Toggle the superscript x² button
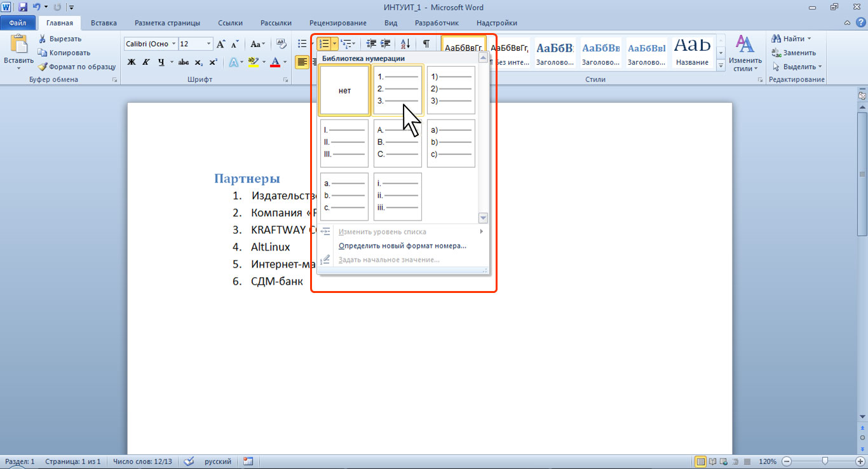 pos(214,62)
